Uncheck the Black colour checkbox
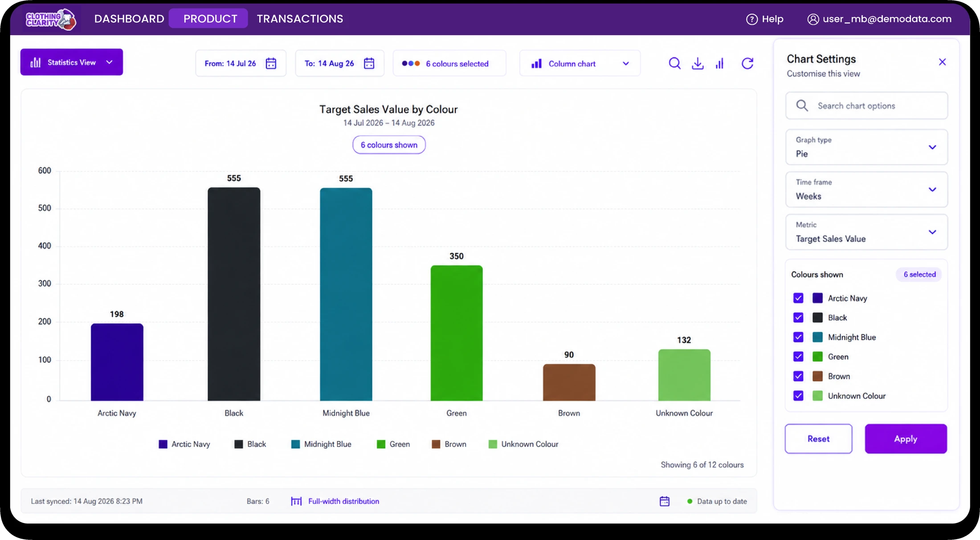 pyautogui.click(x=798, y=318)
